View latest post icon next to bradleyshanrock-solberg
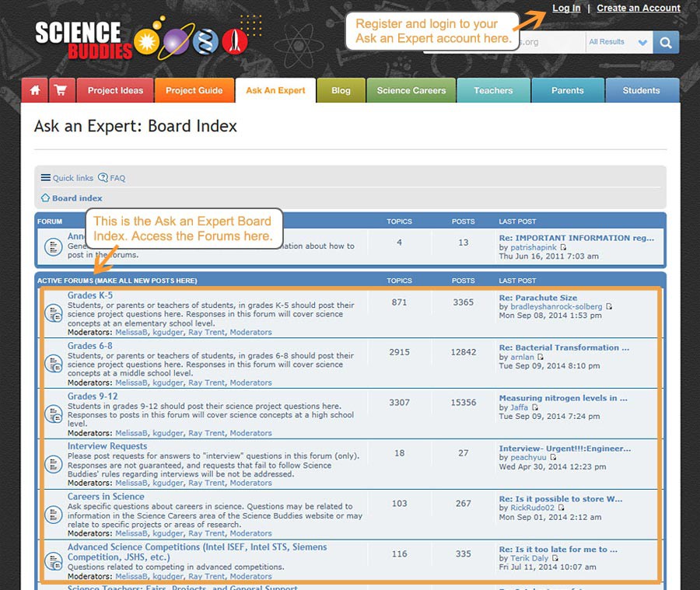Screen dimensions: 700x590 click(x=609, y=306)
